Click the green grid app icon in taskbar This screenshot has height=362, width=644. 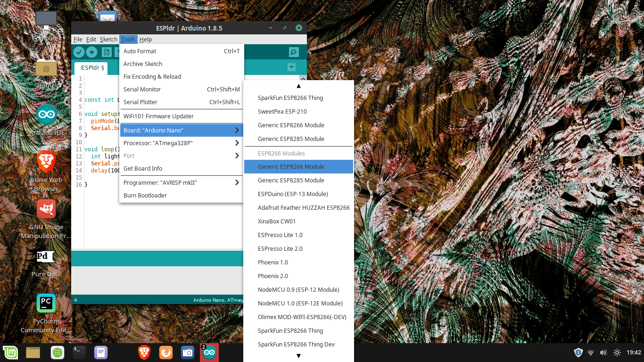coord(58,352)
